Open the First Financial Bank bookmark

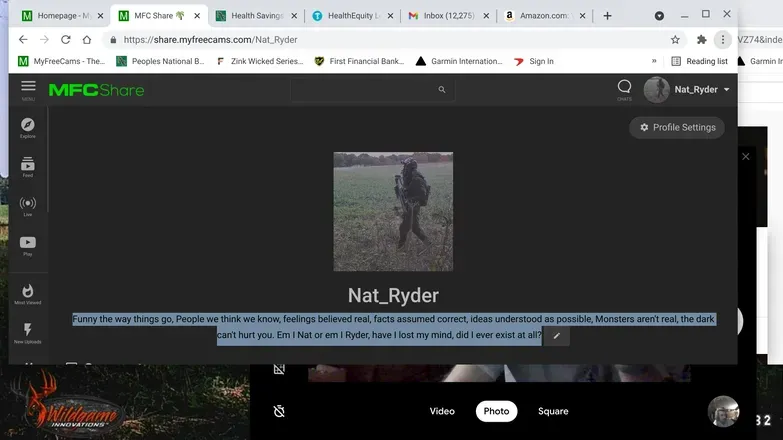click(359, 61)
